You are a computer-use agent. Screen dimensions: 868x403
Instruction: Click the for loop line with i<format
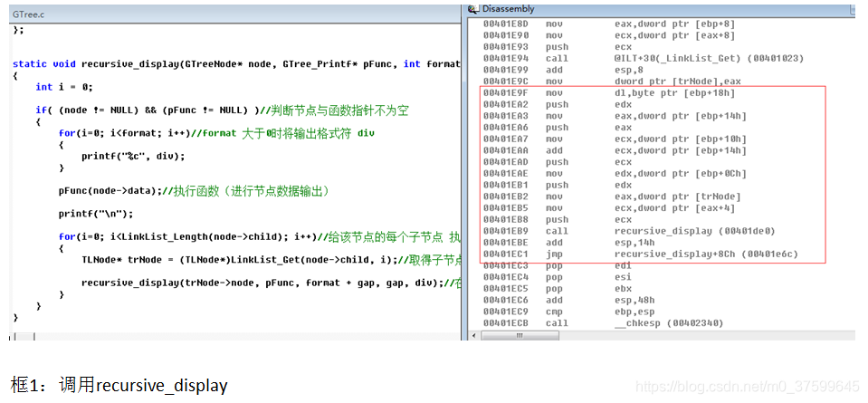tap(216, 133)
